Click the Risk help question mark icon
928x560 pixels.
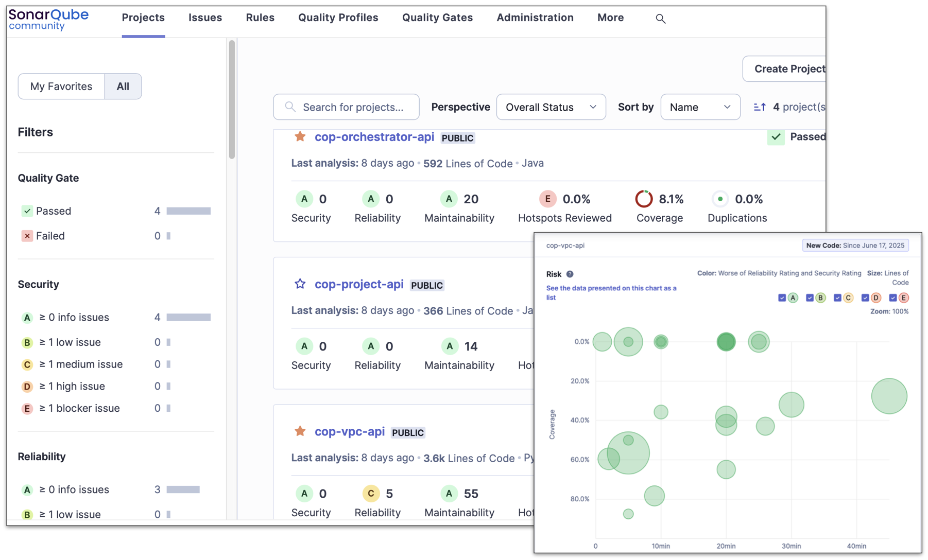570,274
